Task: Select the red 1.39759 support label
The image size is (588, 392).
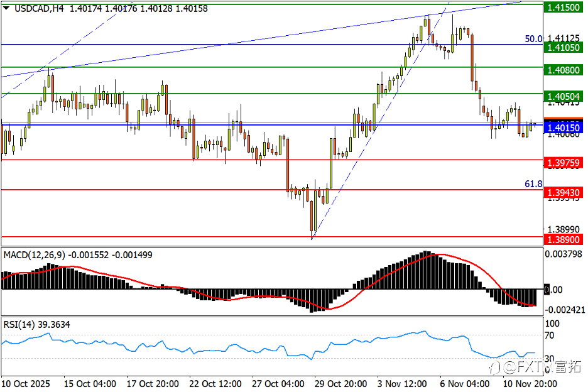Action: (563, 163)
